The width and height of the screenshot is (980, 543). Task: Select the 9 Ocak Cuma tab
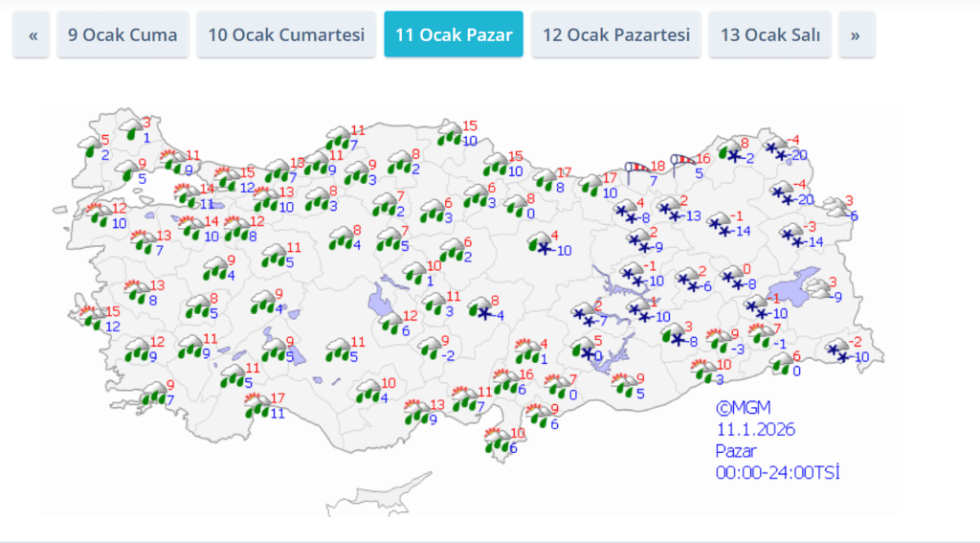coord(122,34)
